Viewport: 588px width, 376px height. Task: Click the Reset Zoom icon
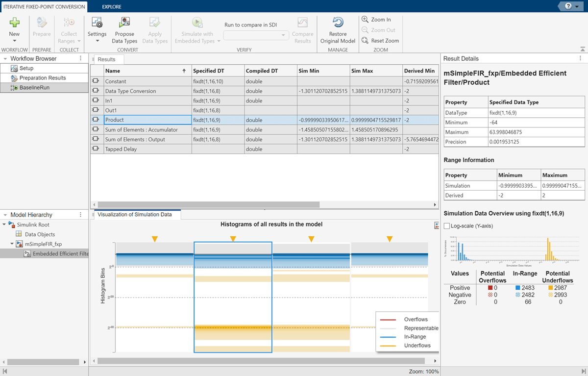pos(365,41)
